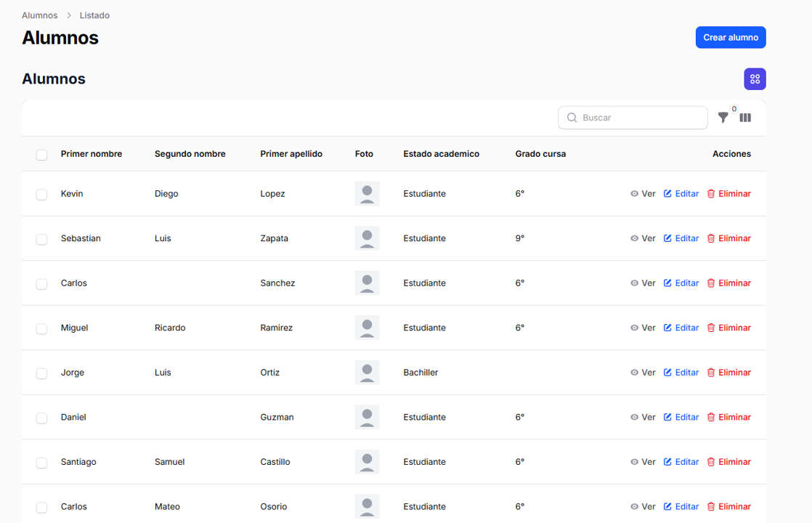The image size is (812, 523).
Task: Click Ver for Daniel Guzman
Action: [x=648, y=417]
